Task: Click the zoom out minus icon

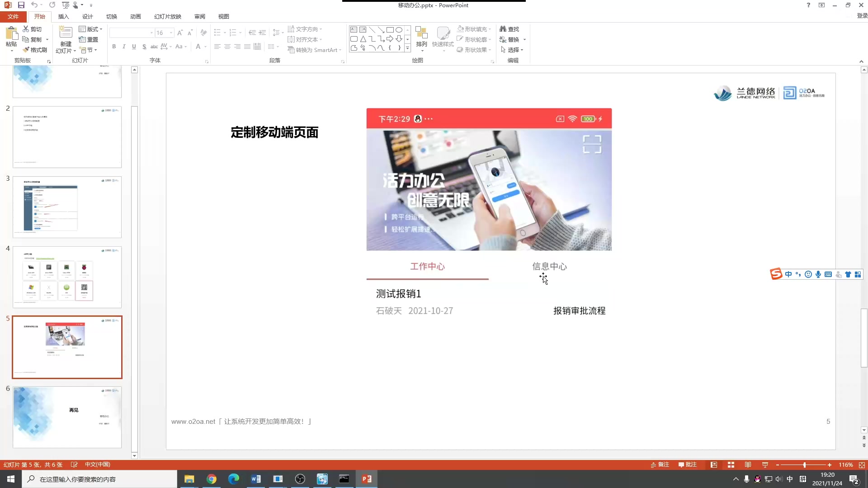Action: (x=778, y=465)
